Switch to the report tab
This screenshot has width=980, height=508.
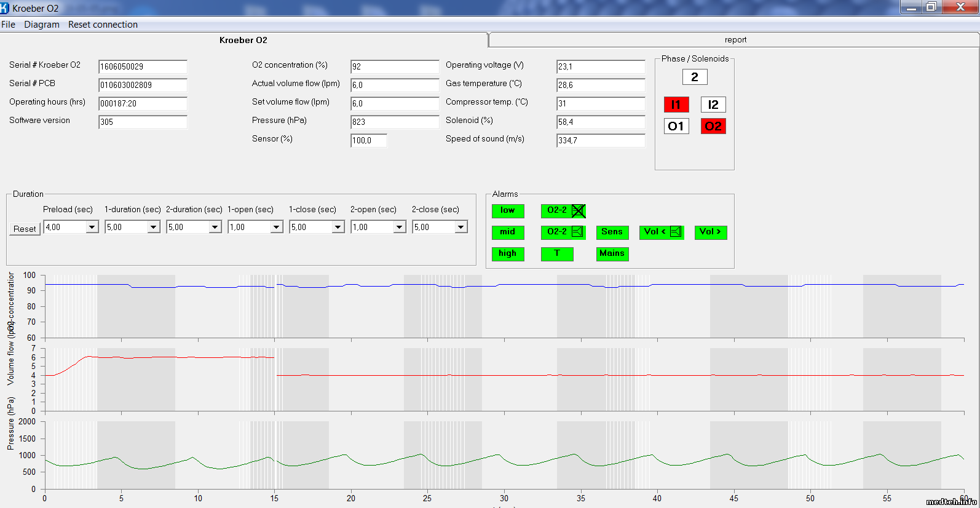coord(735,40)
